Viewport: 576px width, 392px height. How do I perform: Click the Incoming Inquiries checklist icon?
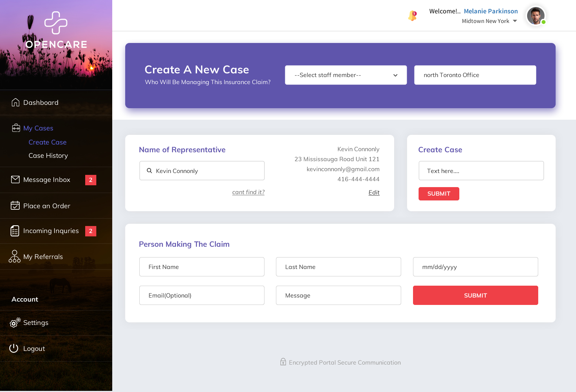(x=15, y=231)
